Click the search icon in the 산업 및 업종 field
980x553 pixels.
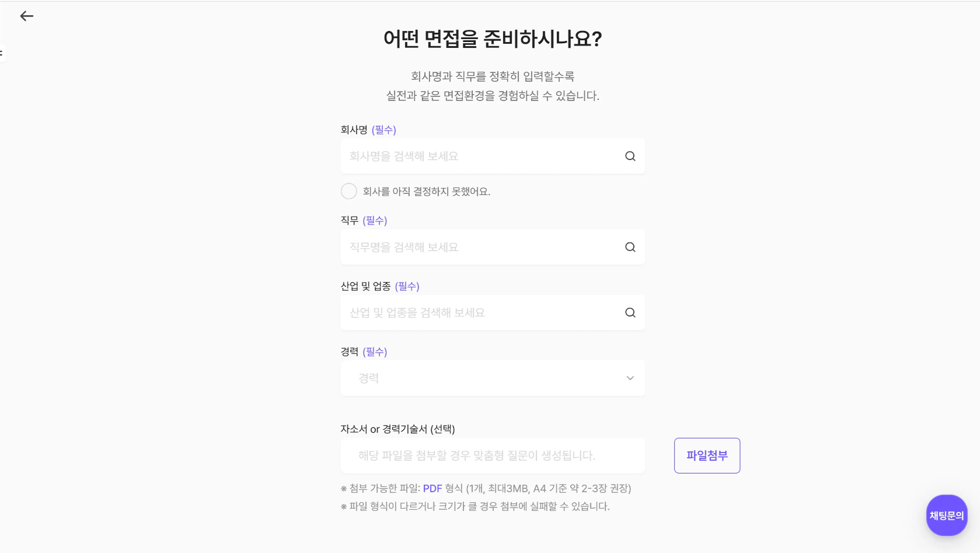click(x=630, y=312)
